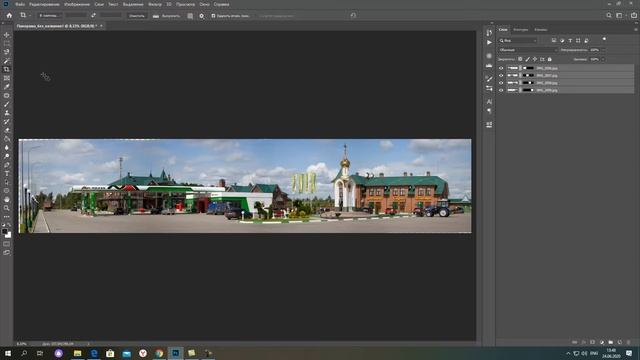Open the layer filter type dropdown
The width and height of the screenshot is (640, 360).
(518, 40)
